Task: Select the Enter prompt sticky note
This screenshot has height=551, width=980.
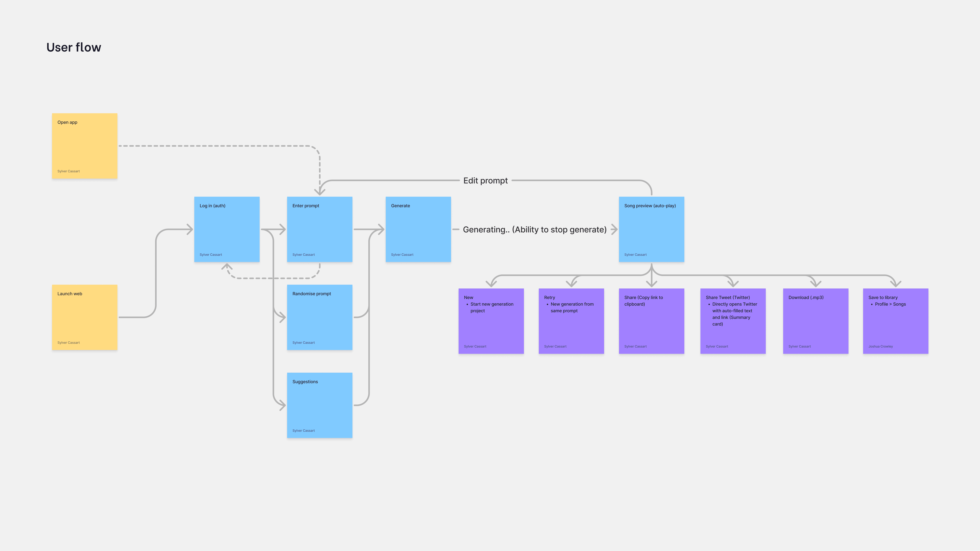Action: pos(320,229)
